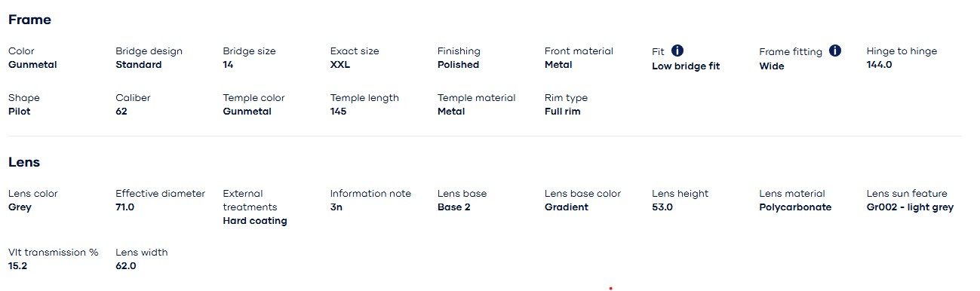Select the Polycarbonate lens material value
Image resolution: width=980 pixels, height=291 pixels.
point(795,207)
